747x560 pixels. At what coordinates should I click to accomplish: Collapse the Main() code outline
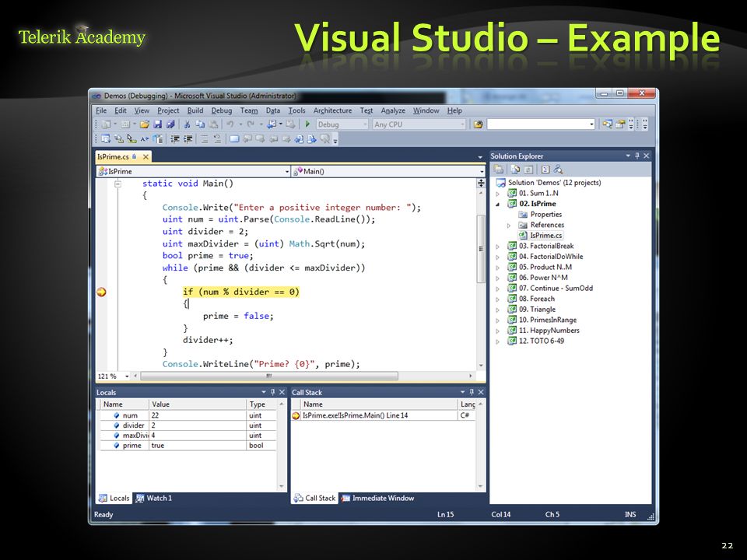click(117, 184)
